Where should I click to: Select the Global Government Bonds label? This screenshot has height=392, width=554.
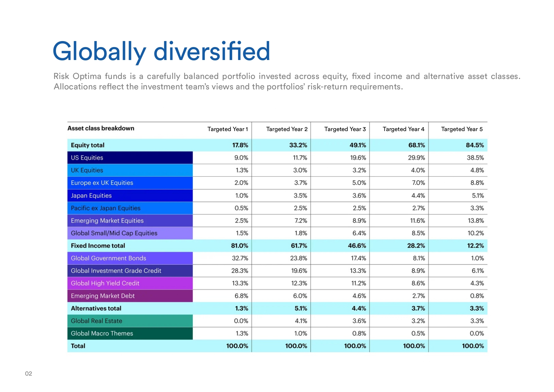pos(108,258)
